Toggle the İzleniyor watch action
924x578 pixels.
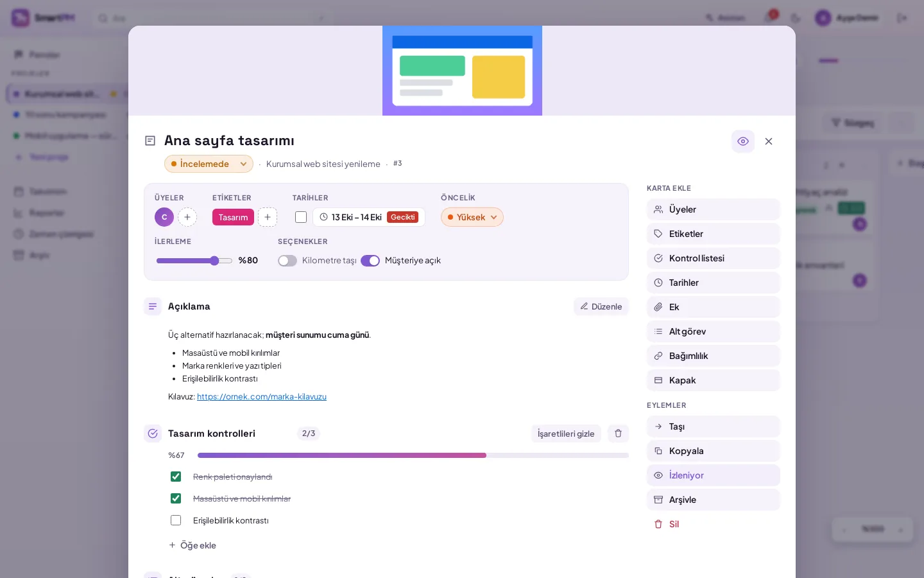(714, 475)
